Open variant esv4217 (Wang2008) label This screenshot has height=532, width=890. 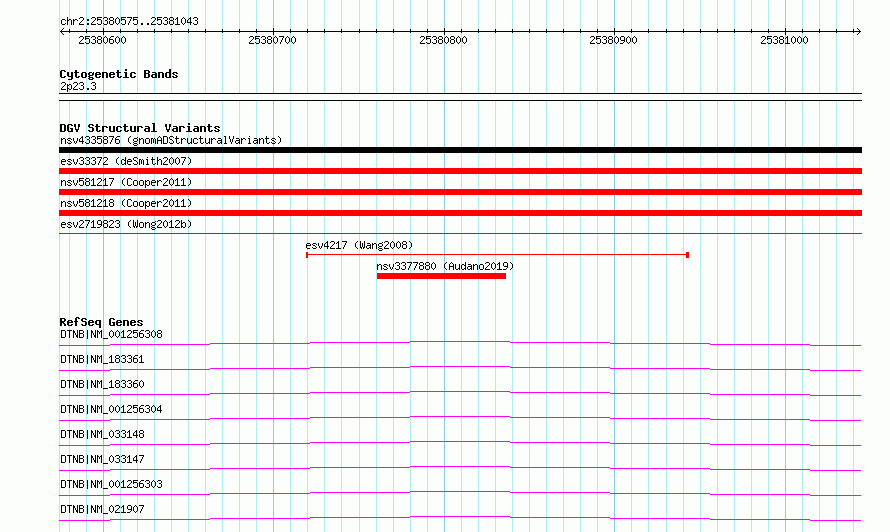359,245
